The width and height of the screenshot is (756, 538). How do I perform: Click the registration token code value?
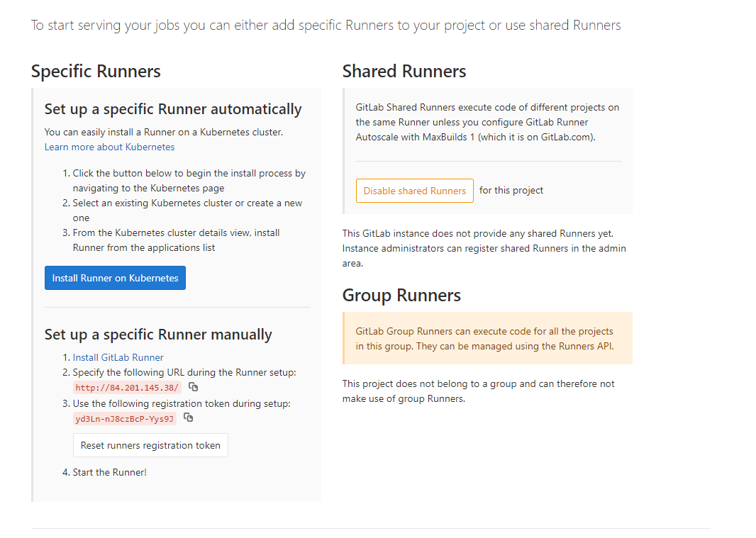click(124, 419)
